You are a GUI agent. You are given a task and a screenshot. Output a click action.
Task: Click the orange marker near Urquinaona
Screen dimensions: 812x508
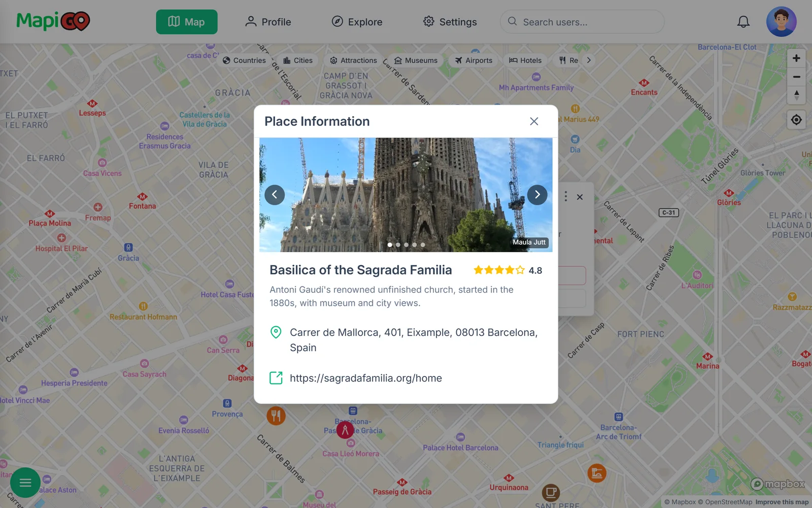click(x=597, y=473)
